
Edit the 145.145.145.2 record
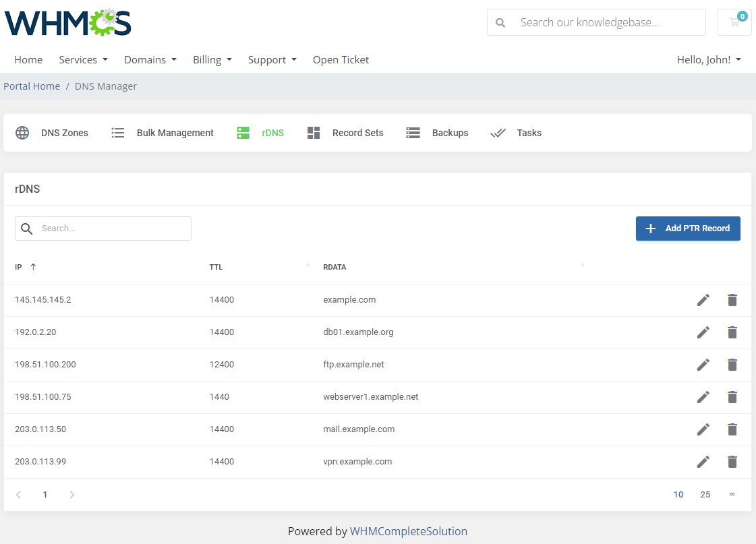[x=703, y=300]
